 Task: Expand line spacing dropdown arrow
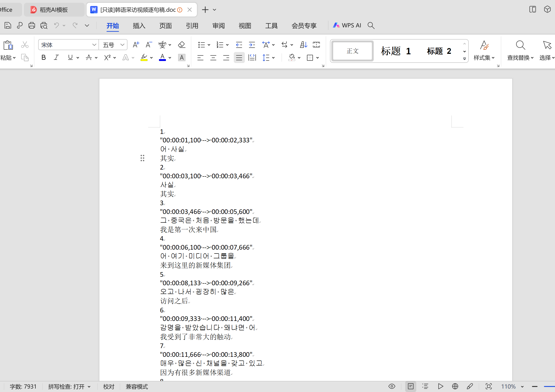point(273,58)
